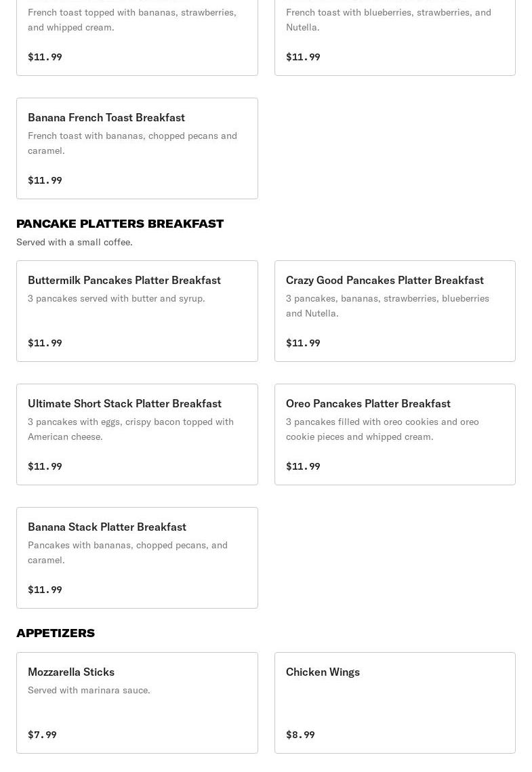Click the Oreo pancakes description text

382,429
